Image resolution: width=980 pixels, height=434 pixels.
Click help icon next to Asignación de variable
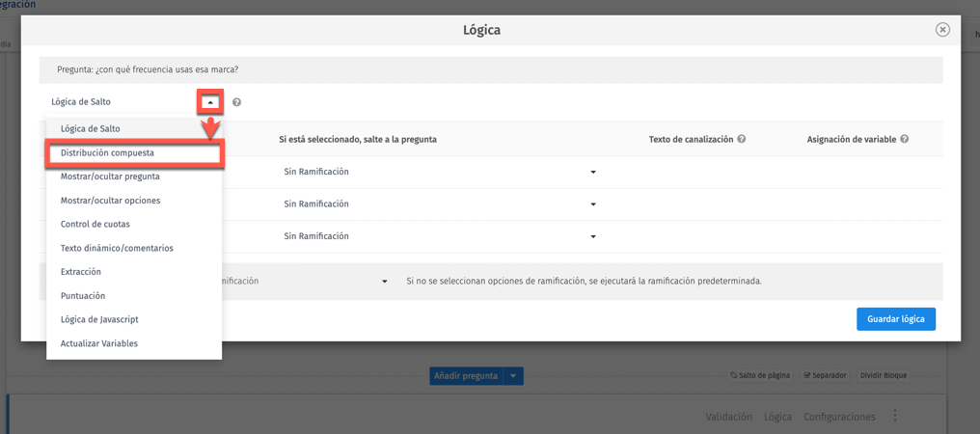tap(904, 139)
